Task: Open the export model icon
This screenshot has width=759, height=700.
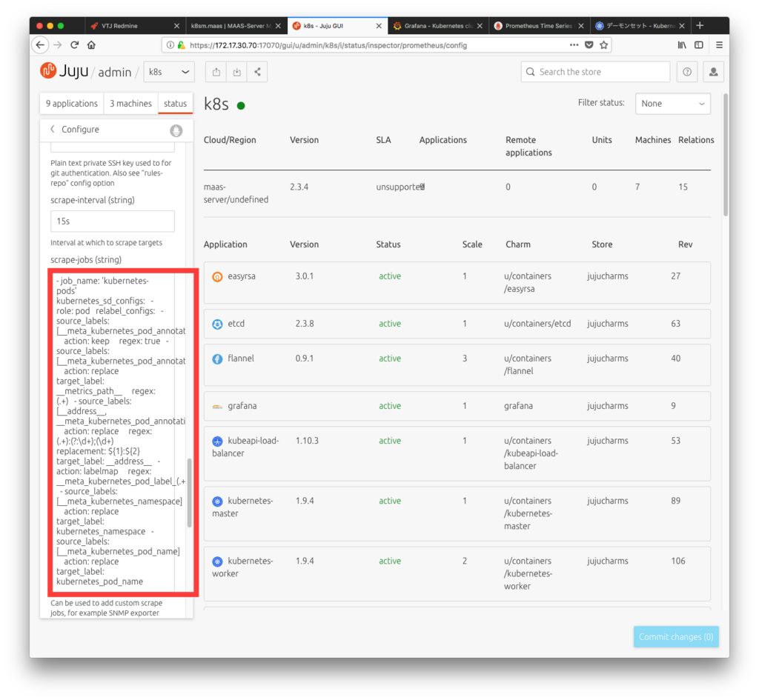Action: pos(216,72)
